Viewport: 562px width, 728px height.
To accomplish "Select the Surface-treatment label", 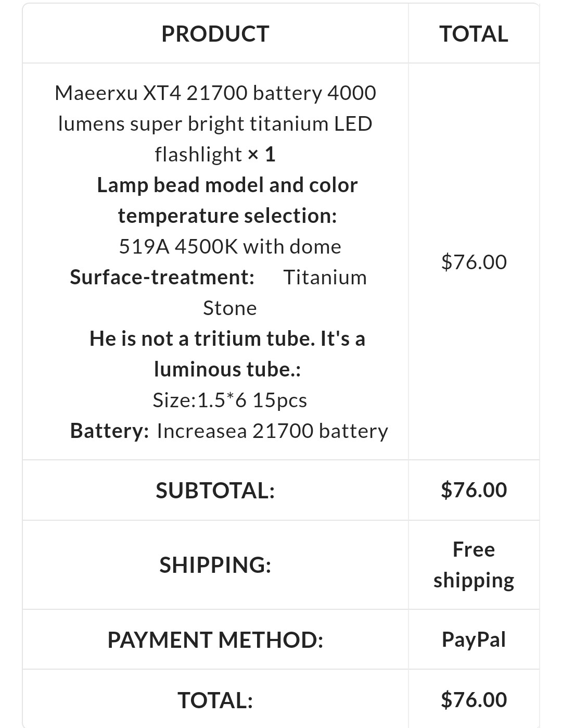I will pos(162,277).
